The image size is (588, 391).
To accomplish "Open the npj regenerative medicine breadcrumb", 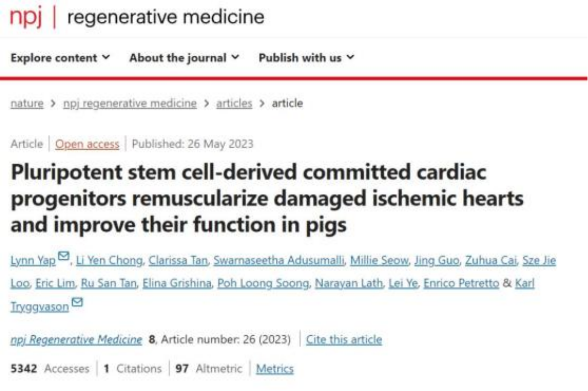I will (x=129, y=103).
